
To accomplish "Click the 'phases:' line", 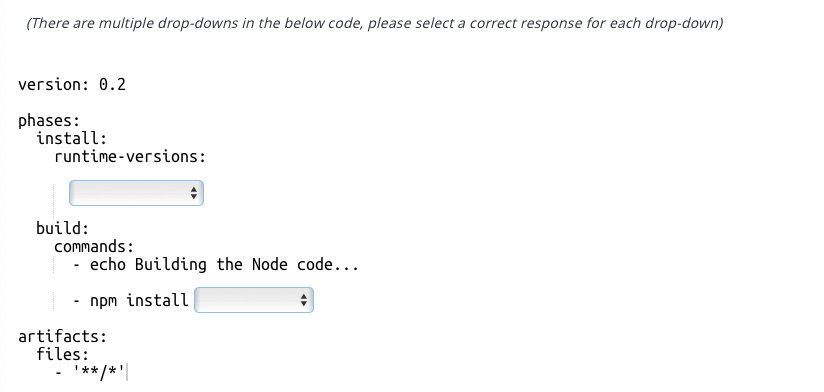I will click(49, 121).
